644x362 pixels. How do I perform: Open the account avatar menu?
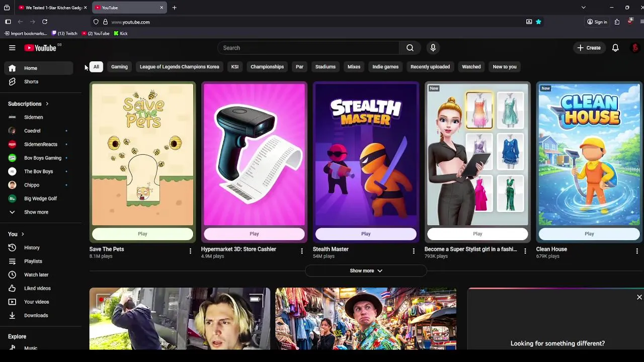[635, 48]
